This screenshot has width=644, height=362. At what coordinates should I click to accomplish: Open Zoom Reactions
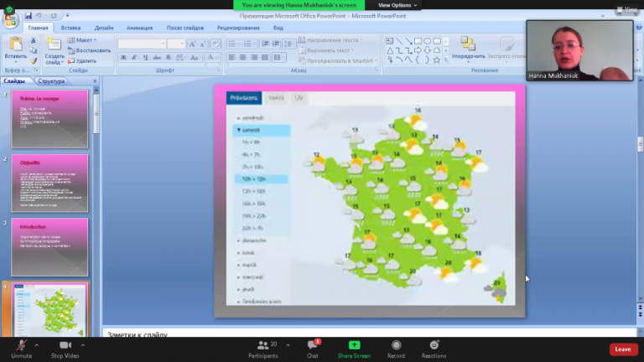(434, 349)
